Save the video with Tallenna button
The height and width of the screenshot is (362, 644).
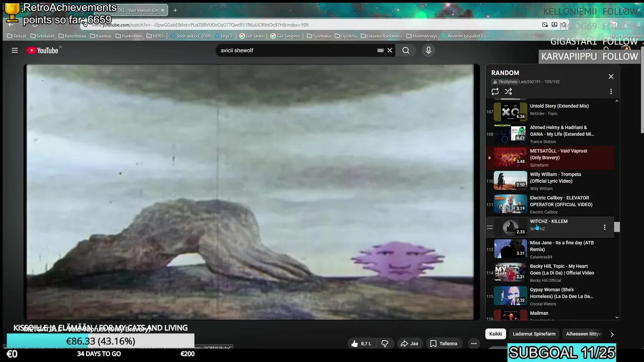tap(444, 343)
